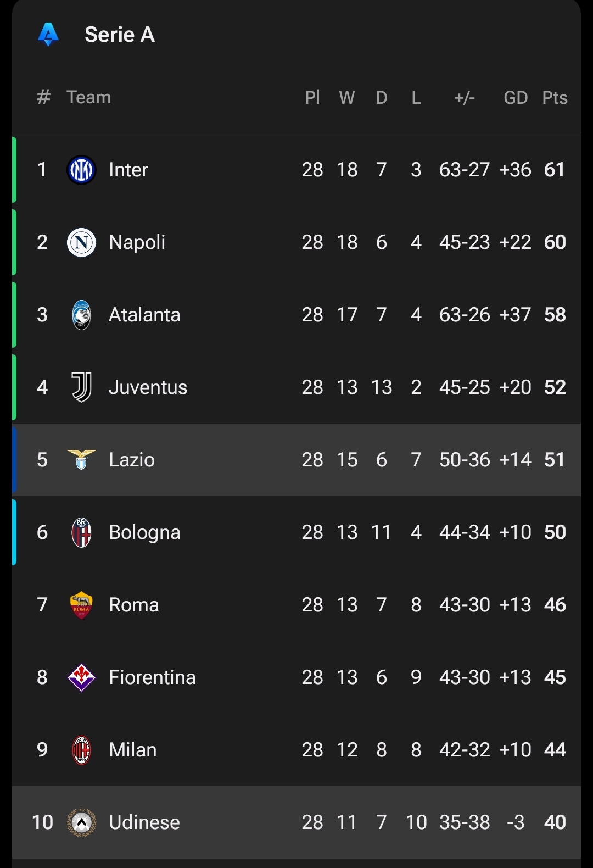The image size is (593, 868).
Task: Open the Juventus logo icon
Action: [81, 387]
